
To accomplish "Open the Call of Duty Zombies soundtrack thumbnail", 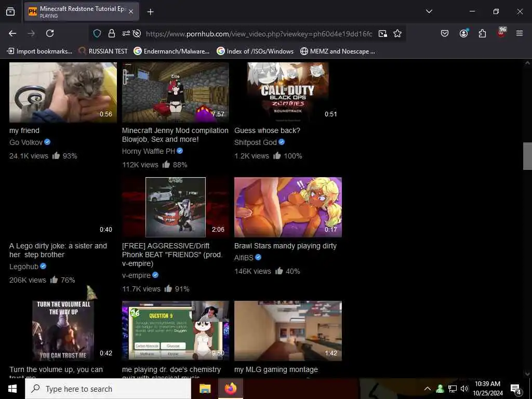I will click(x=288, y=92).
